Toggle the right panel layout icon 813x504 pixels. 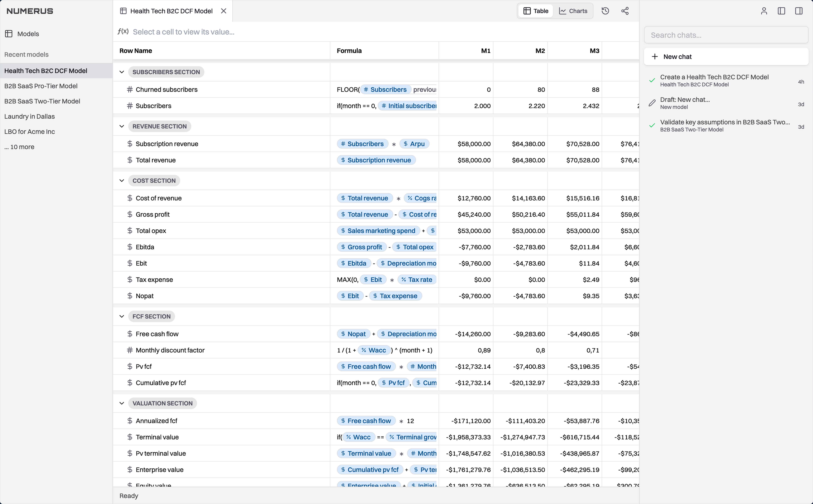[799, 11]
